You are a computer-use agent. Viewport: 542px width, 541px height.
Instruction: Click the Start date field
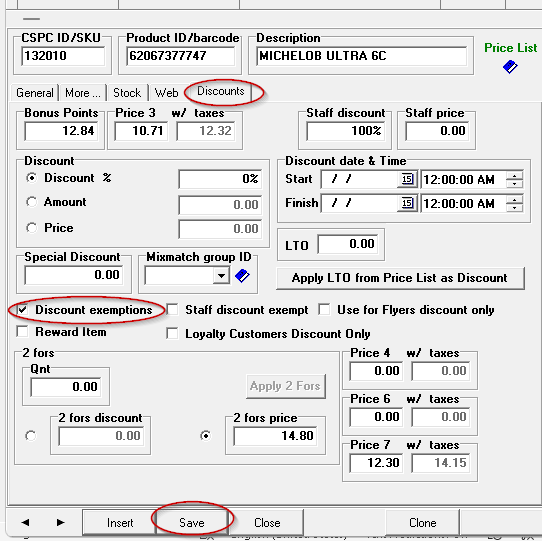pos(359,179)
